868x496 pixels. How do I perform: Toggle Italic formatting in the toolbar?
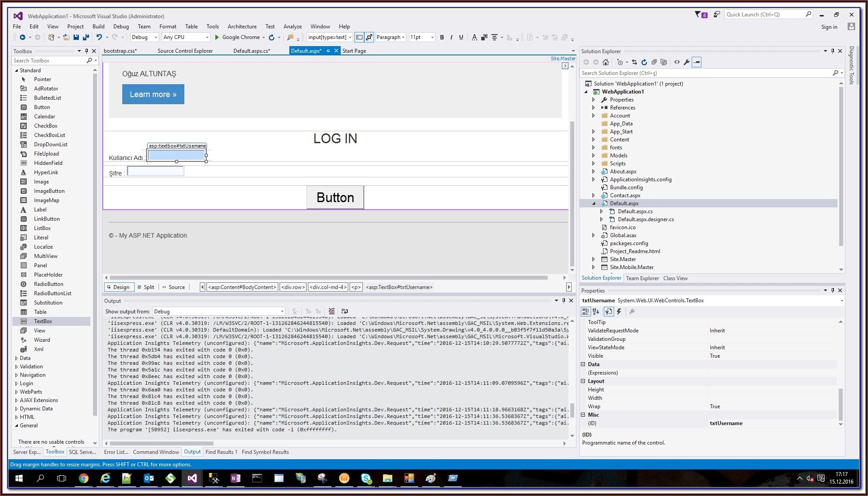point(451,37)
